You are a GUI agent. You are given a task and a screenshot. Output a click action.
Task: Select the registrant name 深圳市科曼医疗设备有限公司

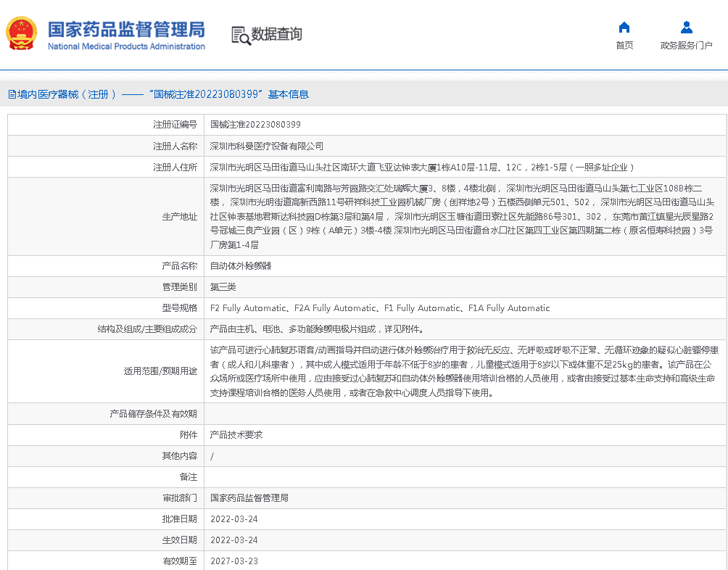coord(267,146)
